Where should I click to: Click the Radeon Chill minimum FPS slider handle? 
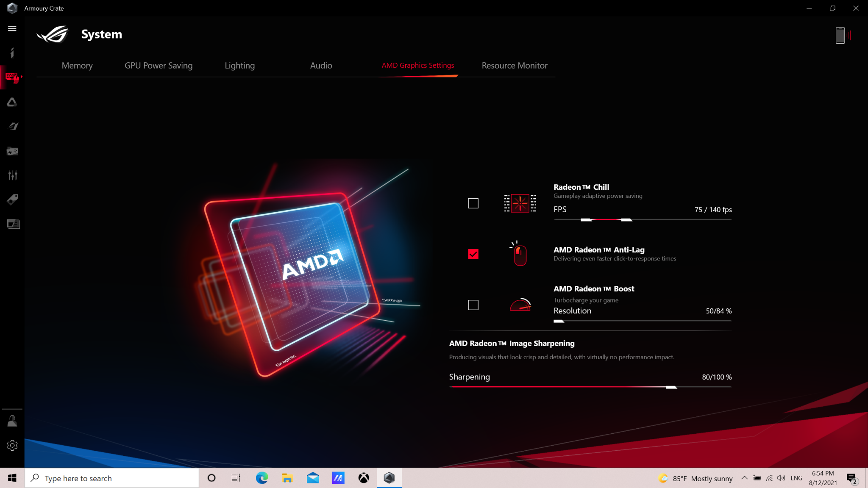pyautogui.click(x=586, y=220)
